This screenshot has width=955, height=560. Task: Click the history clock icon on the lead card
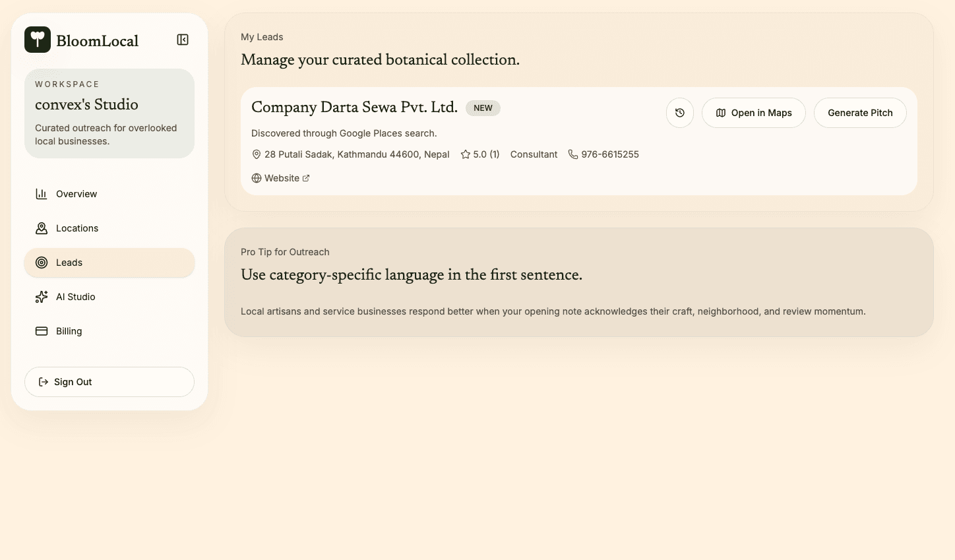point(680,112)
